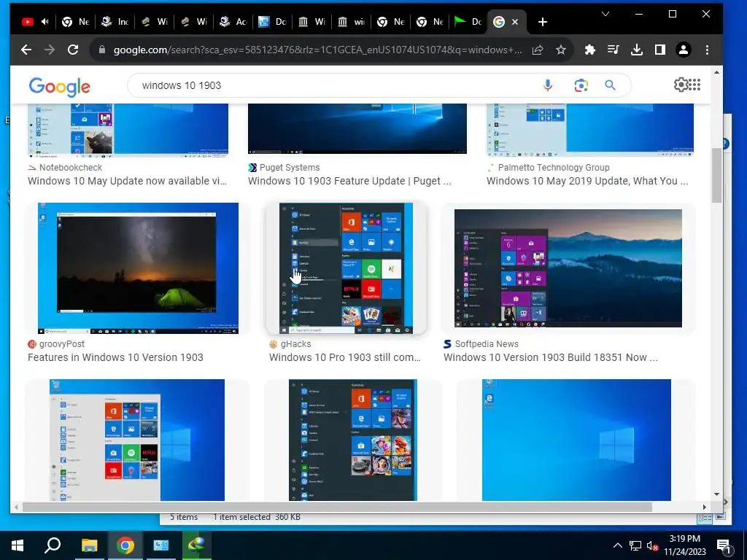Open the Chrome profile avatar
This screenshot has height=560, width=747.
pos(683,50)
